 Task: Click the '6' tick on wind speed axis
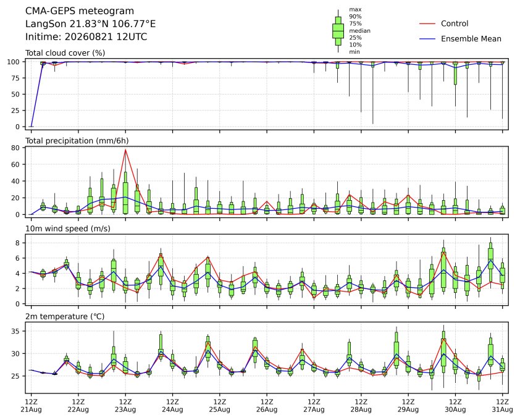pyautogui.click(x=19, y=258)
